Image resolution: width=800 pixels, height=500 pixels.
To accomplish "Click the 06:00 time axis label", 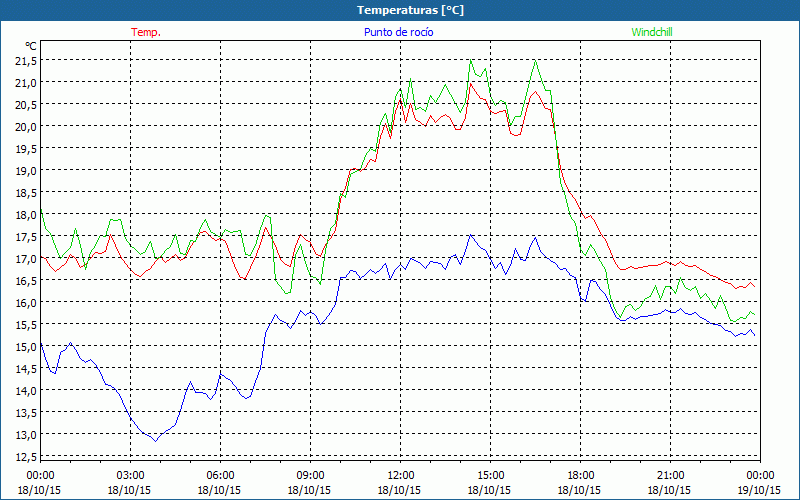I will point(220,475).
